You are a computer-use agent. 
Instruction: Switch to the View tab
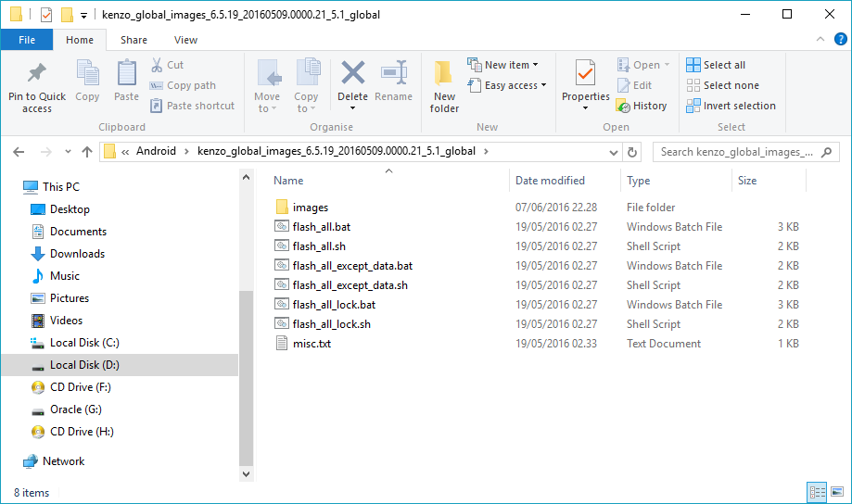[x=185, y=40]
